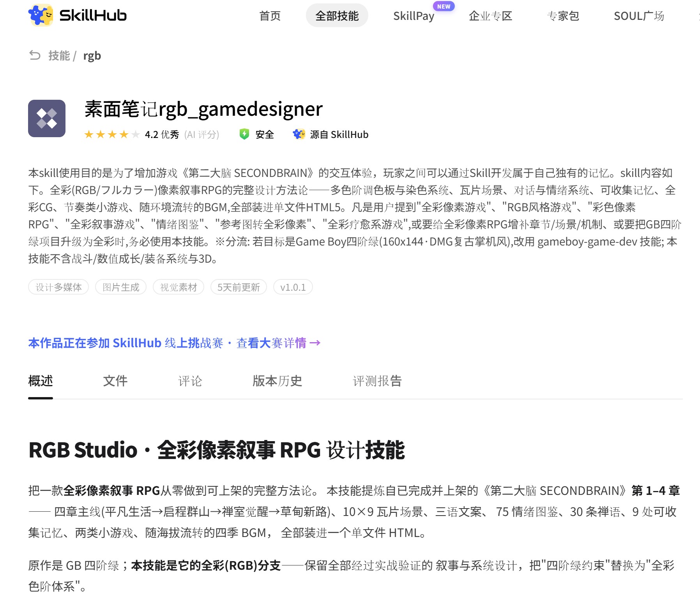
Task: Click the green shield 安全 icon
Action: coord(244,134)
